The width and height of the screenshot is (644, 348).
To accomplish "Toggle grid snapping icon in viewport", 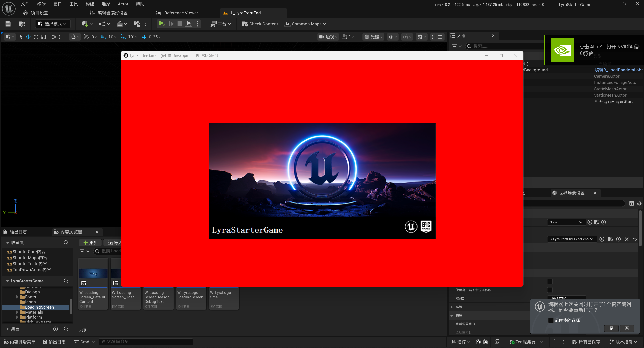I will [103, 37].
